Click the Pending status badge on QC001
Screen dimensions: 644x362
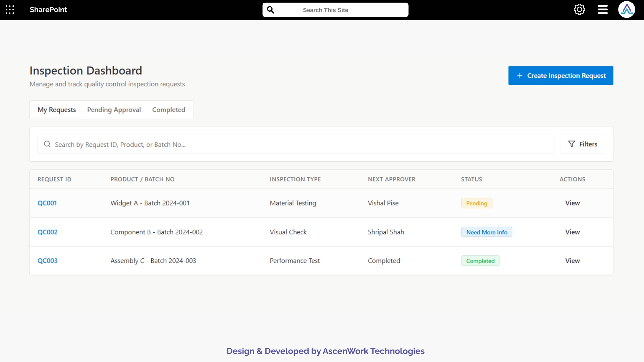click(477, 203)
